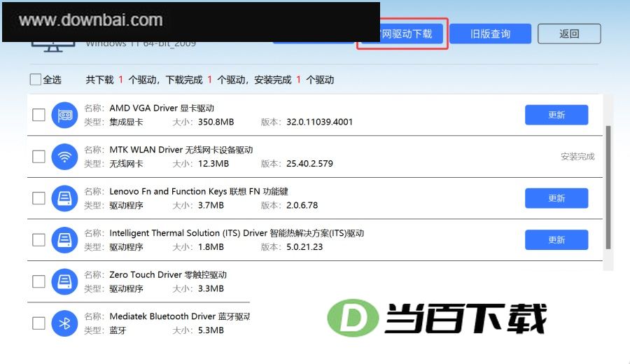Click the Lenovo Fn and Function Keys driver icon
The width and height of the screenshot is (630, 364).
64,198
